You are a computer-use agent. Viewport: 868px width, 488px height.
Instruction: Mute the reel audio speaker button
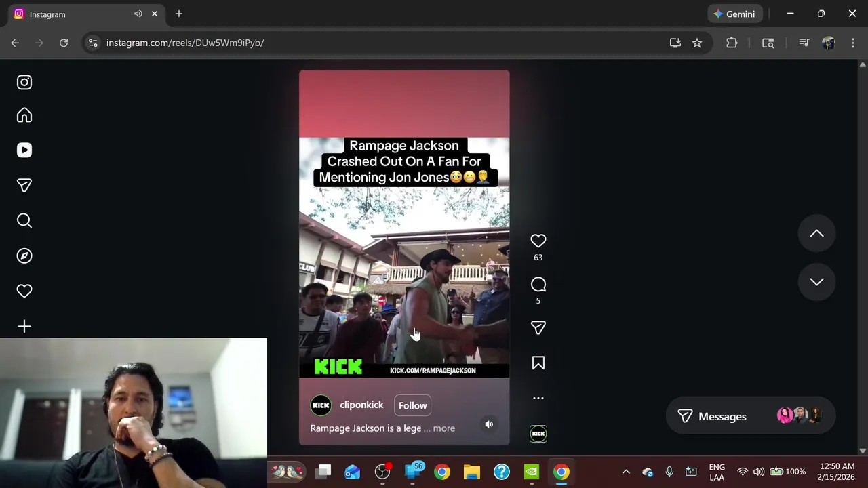point(489,424)
